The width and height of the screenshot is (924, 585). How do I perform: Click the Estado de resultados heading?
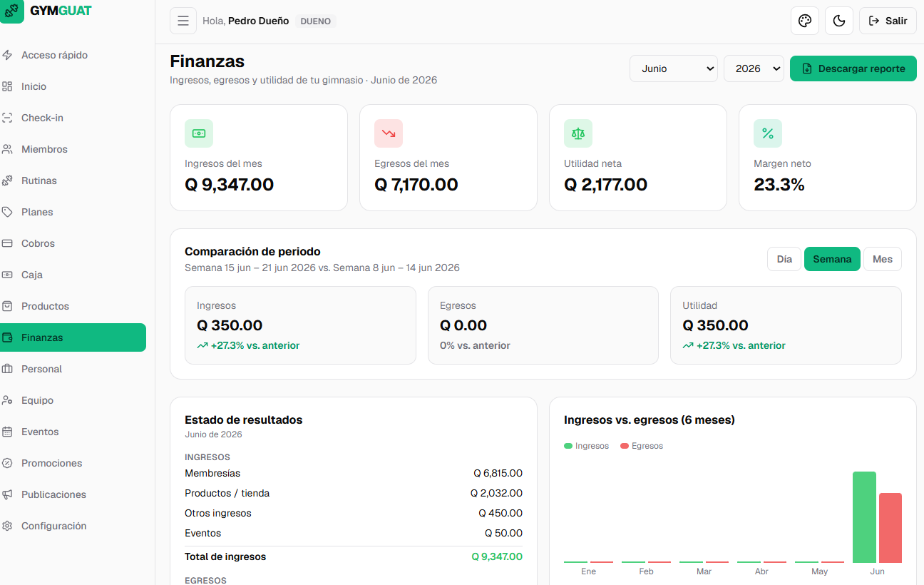244,419
